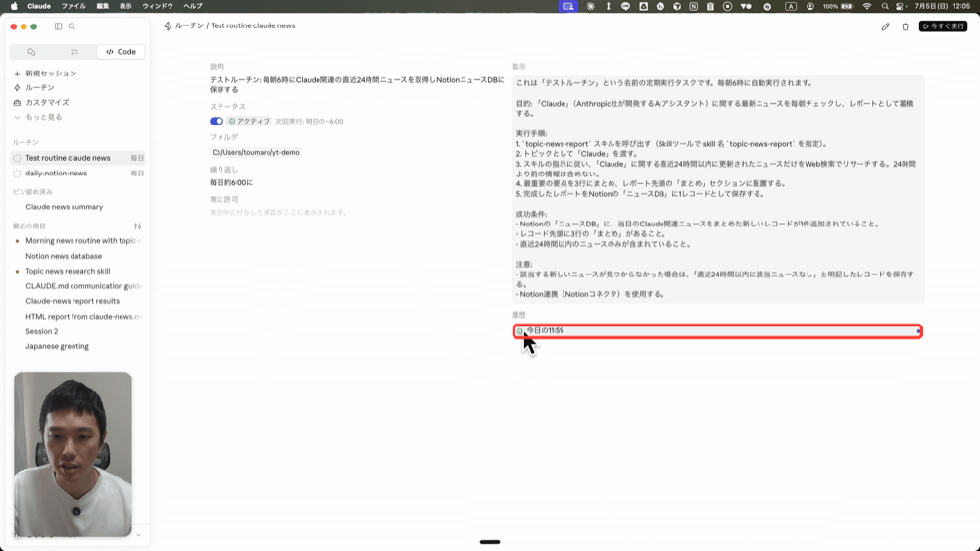This screenshot has width=980, height=551.
Task: Toggle the routine active status switch
Action: pos(217,121)
